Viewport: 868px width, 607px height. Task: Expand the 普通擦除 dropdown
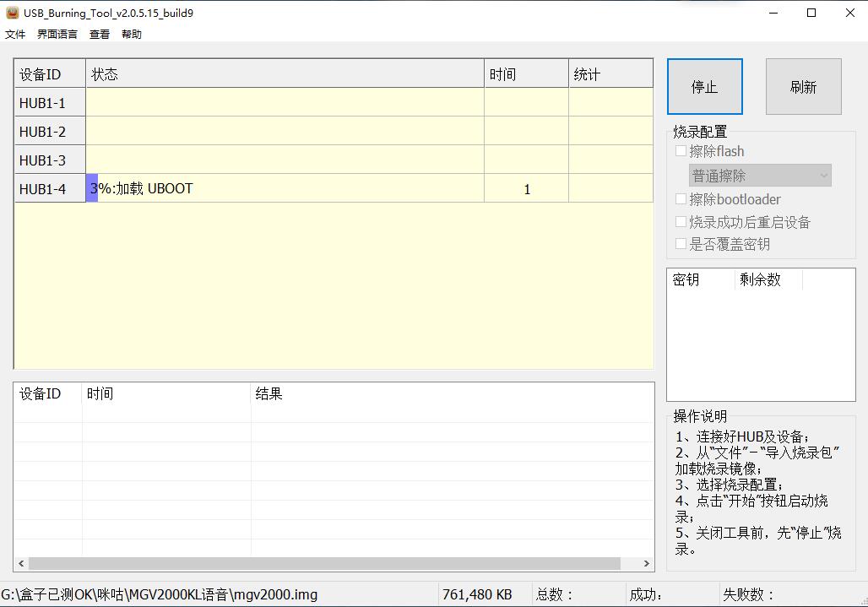(760, 176)
